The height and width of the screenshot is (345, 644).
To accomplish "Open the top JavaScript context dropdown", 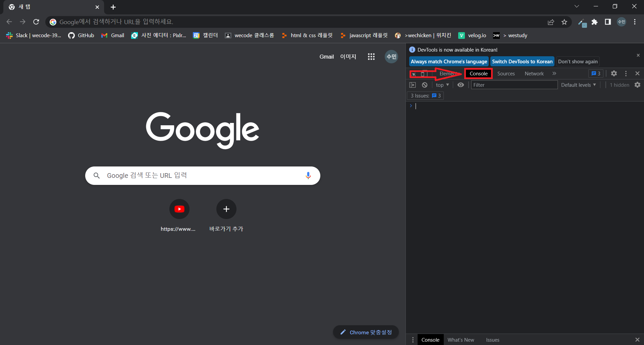I will tap(442, 85).
